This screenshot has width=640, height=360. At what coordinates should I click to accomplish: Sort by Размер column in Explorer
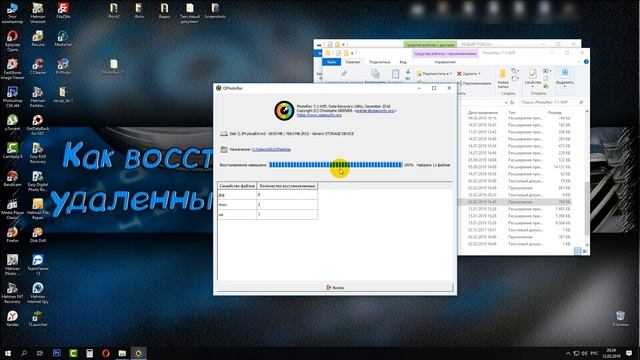pyautogui.click(x=555, y=112)
